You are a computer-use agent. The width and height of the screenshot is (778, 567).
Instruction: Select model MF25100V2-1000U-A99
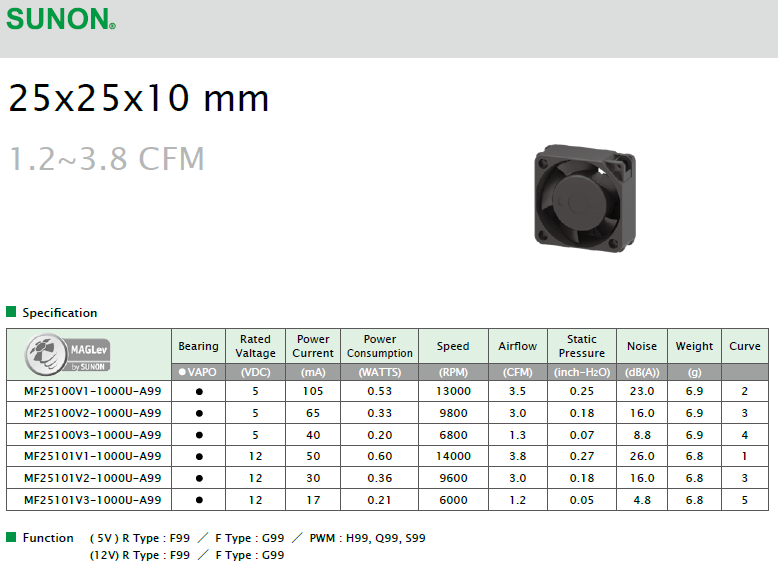pos(92,413)
